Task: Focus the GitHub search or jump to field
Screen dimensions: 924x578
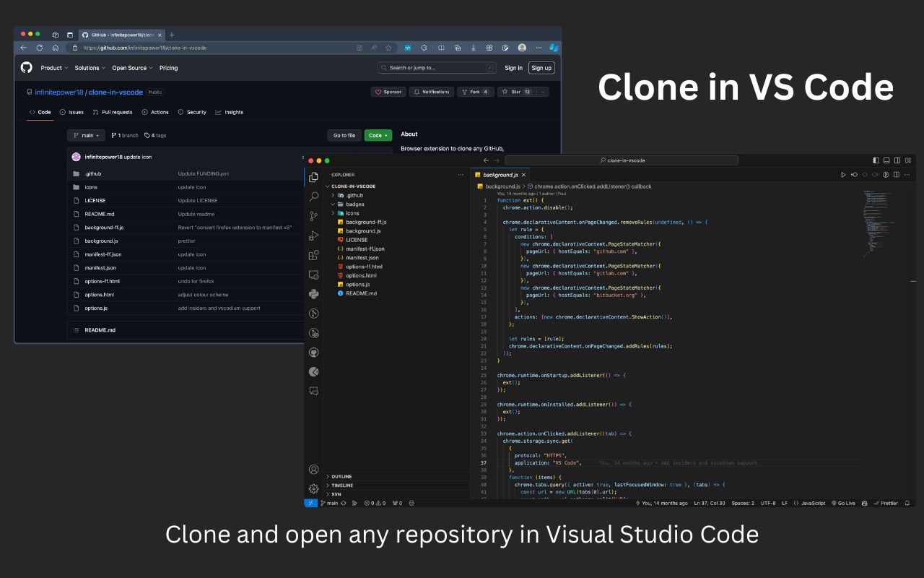Action: 437,68
